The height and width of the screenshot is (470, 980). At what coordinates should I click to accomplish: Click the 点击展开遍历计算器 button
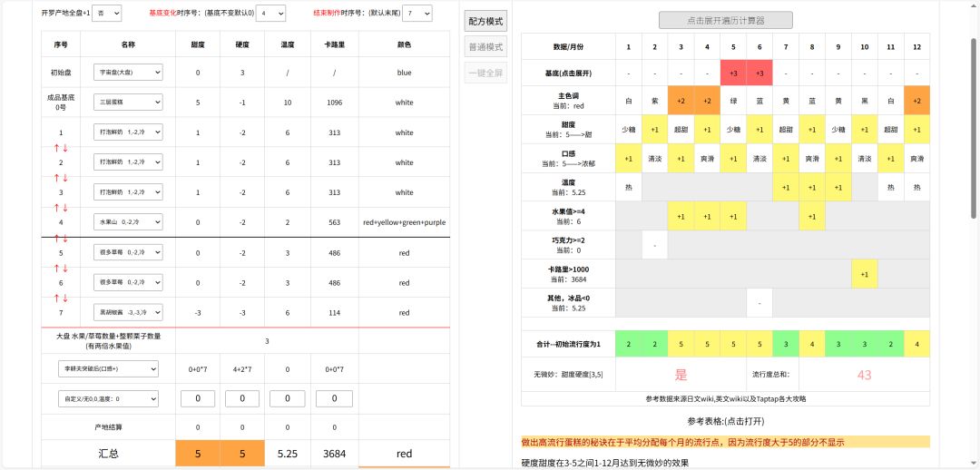point(725,20)
